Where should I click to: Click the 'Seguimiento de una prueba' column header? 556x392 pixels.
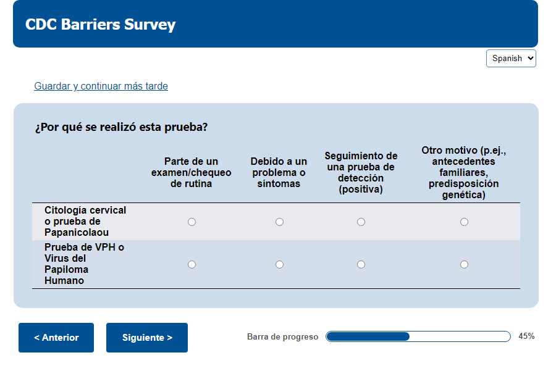click(361, 172)
